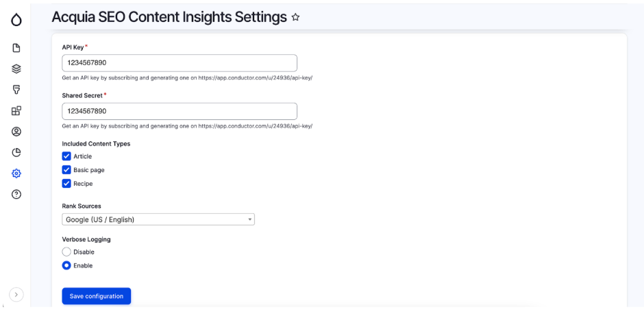Image resolution: width=644 pixels, height=312 pixels.
Task: Uncheck the Article content type
Action: coord(66,156)
